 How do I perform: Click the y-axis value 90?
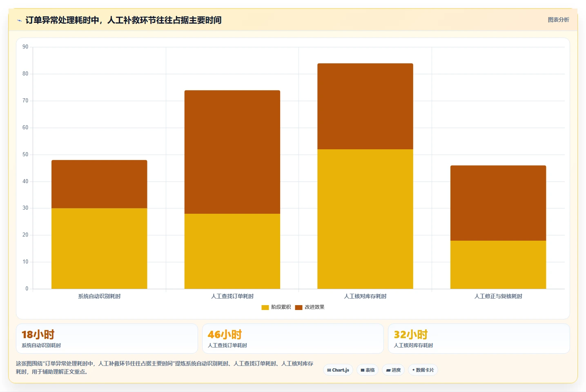(x=25, y=47)
